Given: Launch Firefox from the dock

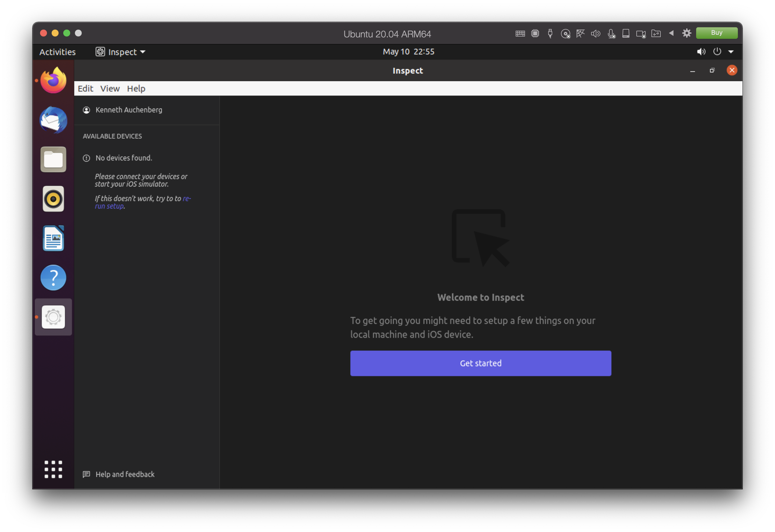Looking at the screenshot, I should coord(53,80).
